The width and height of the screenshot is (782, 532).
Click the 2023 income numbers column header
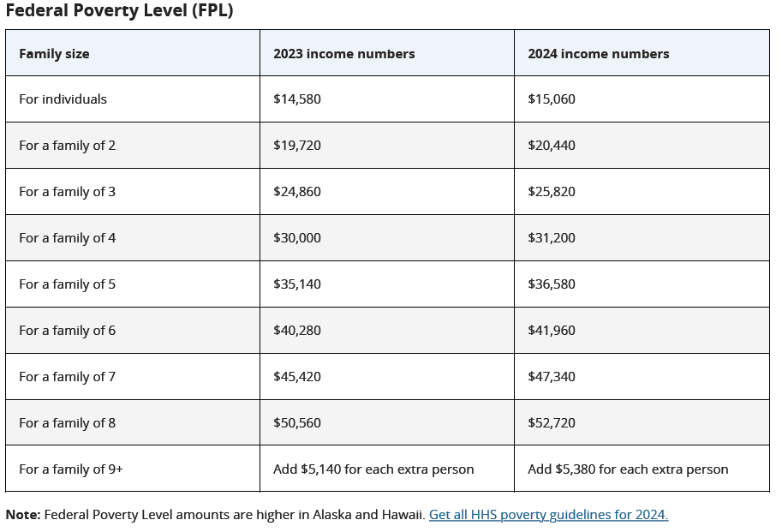tap(343, 53)
